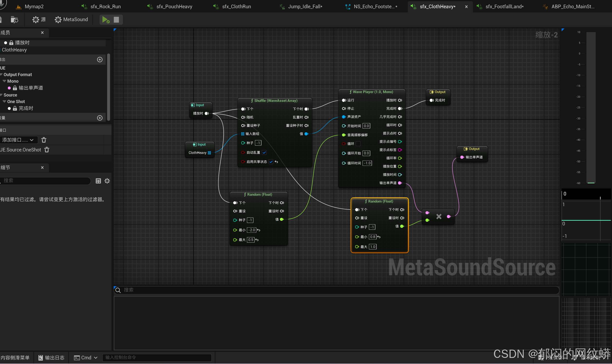Click the browse-to-asset folder search icon
This screenshot has width=612, height=364.
pos(14,20)
